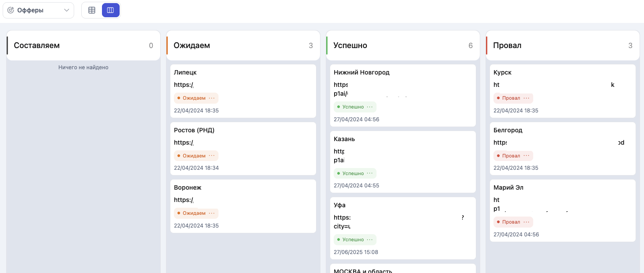Open the ··· menu on the Липецк card
Image resolution: width=644 pixels, height=273 pixels.
coord(211,98)
